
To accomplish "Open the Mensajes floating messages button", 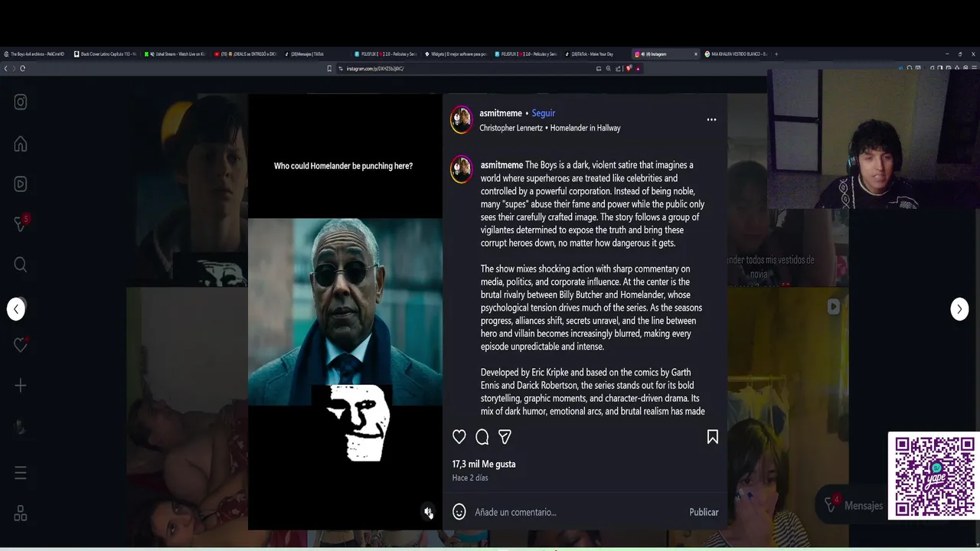I will [x=853, y=505].
